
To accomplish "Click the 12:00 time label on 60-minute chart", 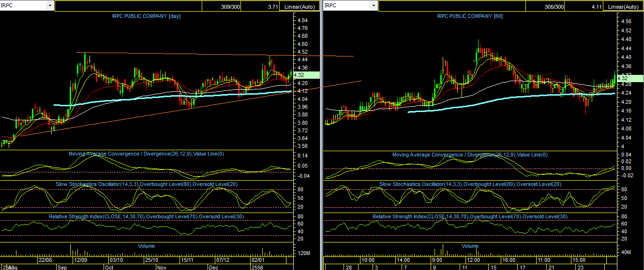I will coord(473,259).
